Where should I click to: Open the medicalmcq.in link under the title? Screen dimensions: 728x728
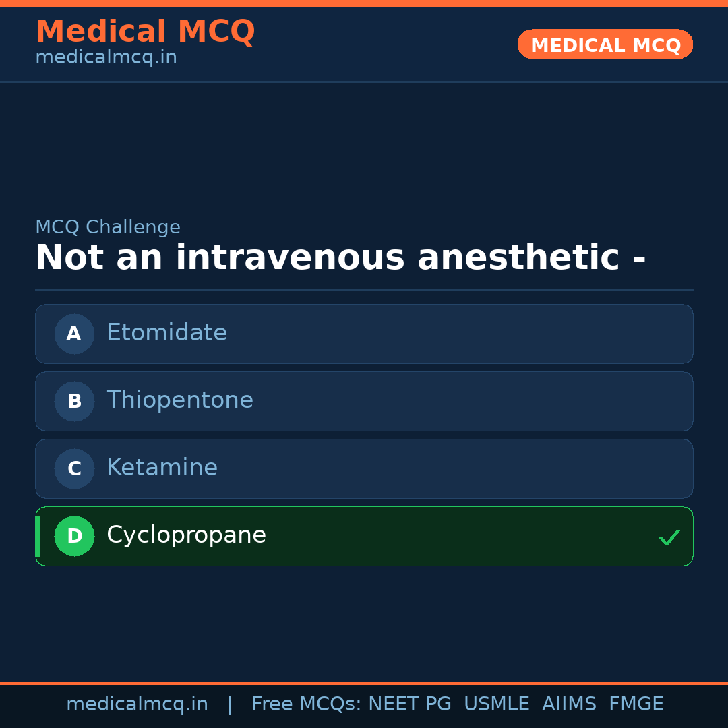click(106, 58)
